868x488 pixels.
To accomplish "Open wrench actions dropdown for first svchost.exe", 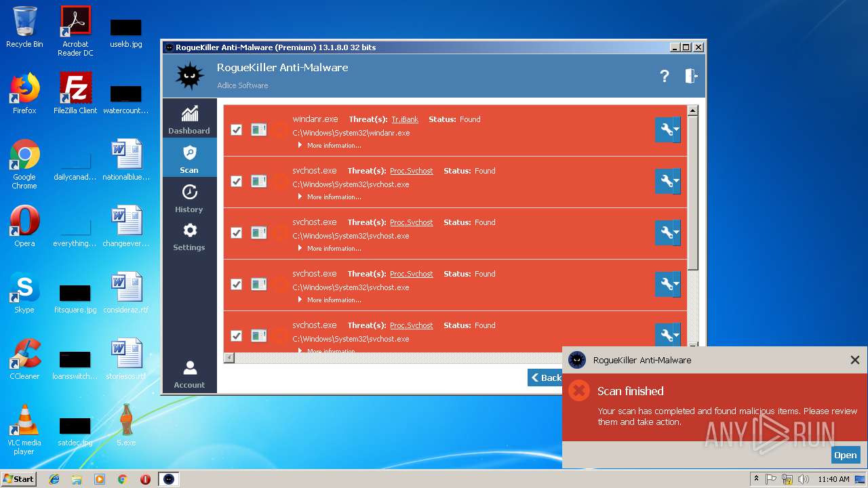I will point(667,181).
